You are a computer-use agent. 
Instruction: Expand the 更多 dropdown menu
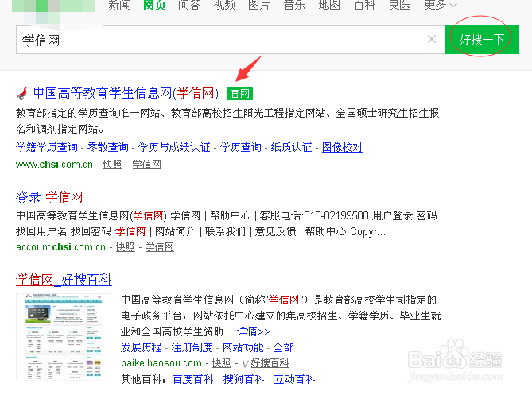click(x=441, y=5)
